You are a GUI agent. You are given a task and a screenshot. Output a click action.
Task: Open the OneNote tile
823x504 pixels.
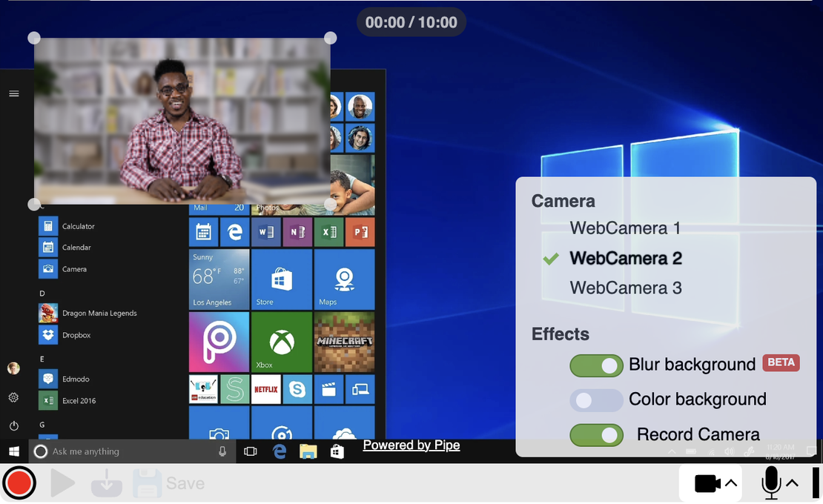297,232
